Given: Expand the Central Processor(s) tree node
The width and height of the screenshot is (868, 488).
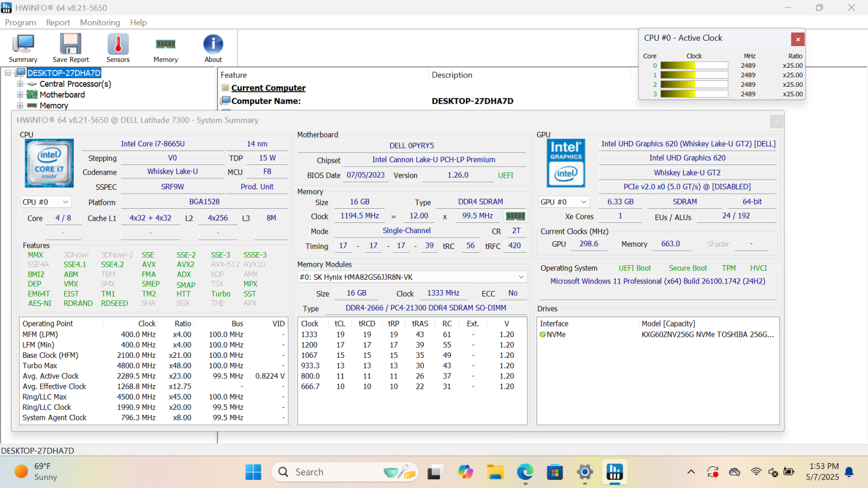Looking at the screenshot, I should coord(20,84).
